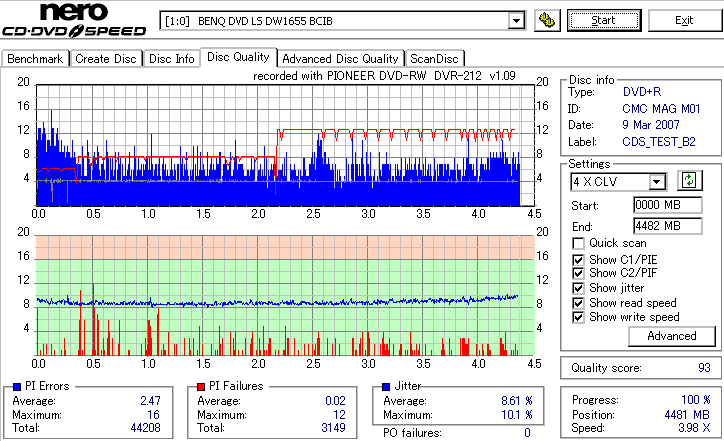Select the Disc Quality tab
The image size is (724, 441).
point(238,57)
